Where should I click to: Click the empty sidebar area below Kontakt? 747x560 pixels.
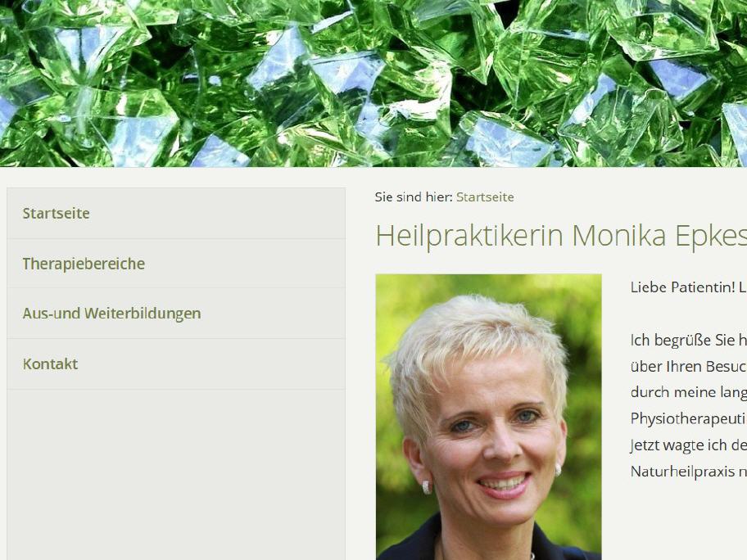point(176,475)
